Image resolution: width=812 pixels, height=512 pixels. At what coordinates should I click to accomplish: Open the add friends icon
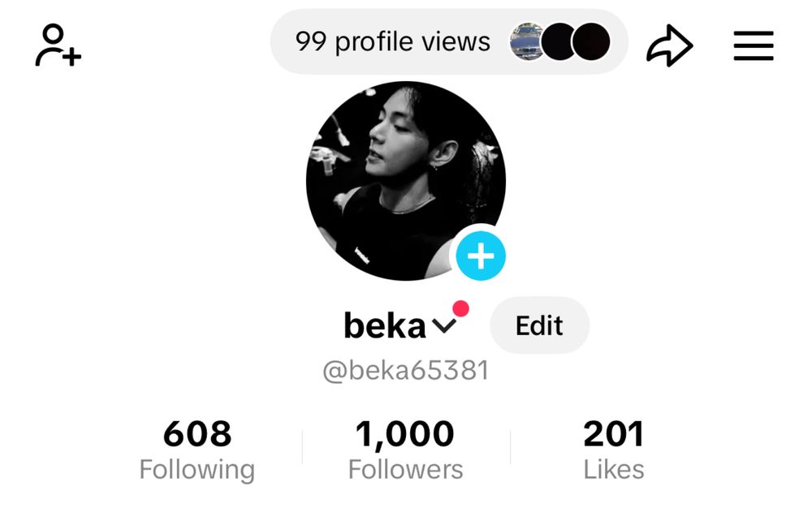tap(58, 45)
